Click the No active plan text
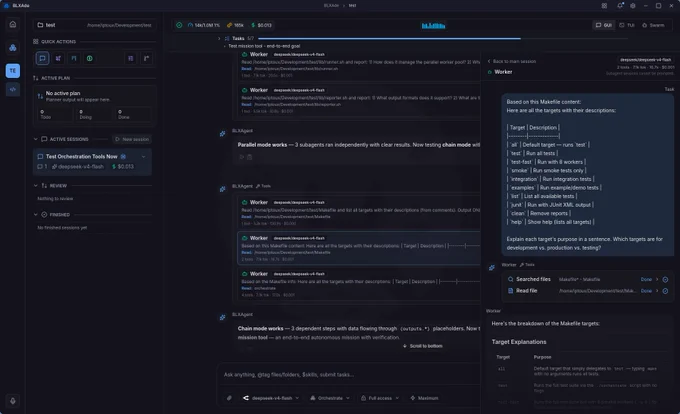Image resolution: width=680 pixels, height=414 pixels. (63, 93)
